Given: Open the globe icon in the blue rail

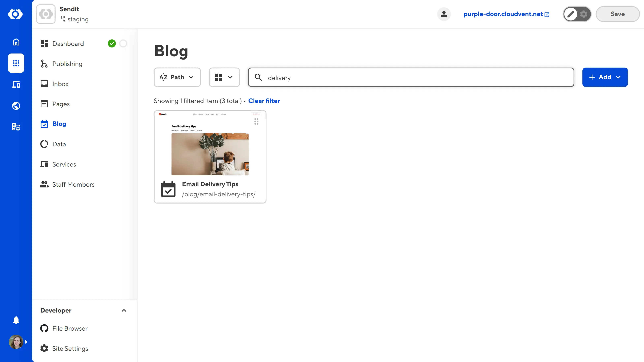Looking at the screenshot, I should 16,106.
